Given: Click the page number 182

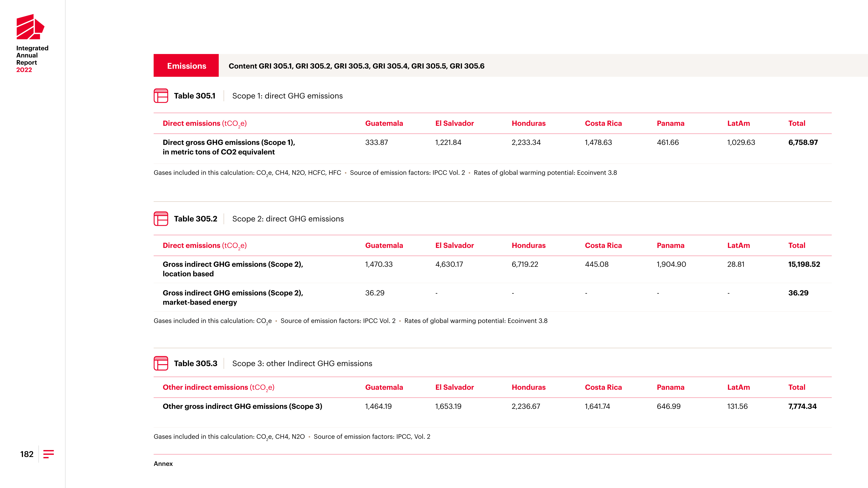Looking at the screenshot, I should coord(27,454).
